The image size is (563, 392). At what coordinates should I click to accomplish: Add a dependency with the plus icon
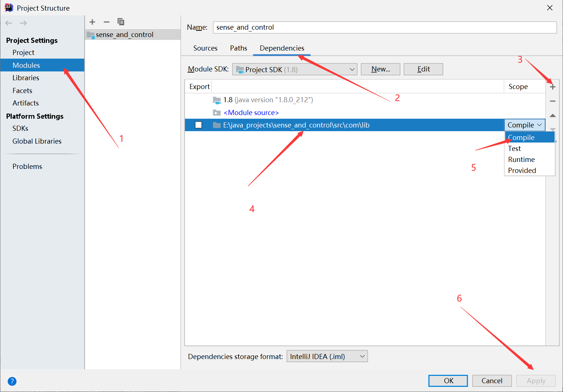click(x=553, y=87)
